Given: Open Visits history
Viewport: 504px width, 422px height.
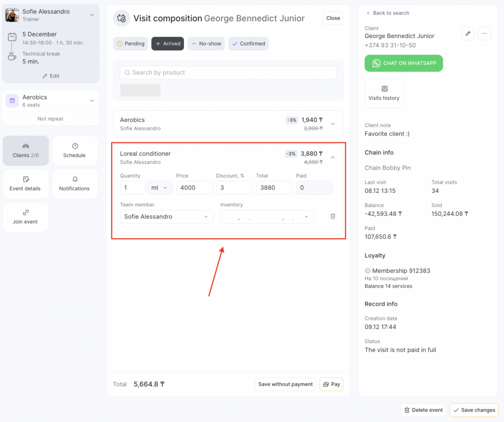Looking at the screenshot, I should point(384,93).
